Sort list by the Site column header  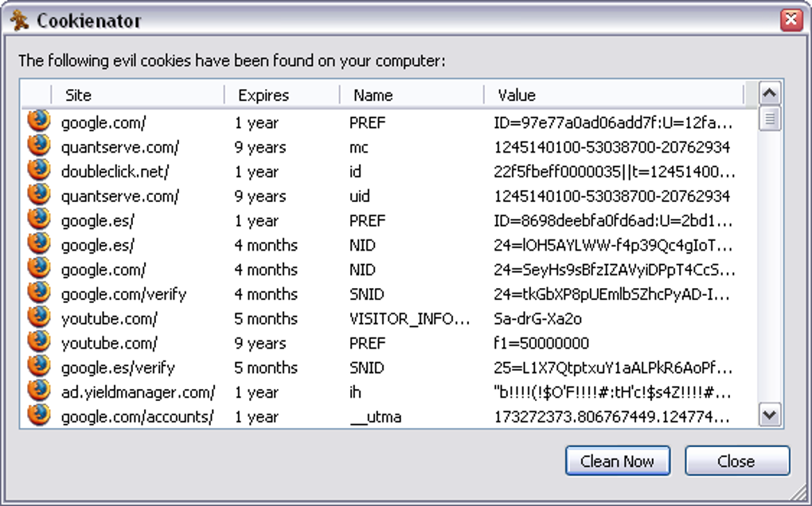138,95
